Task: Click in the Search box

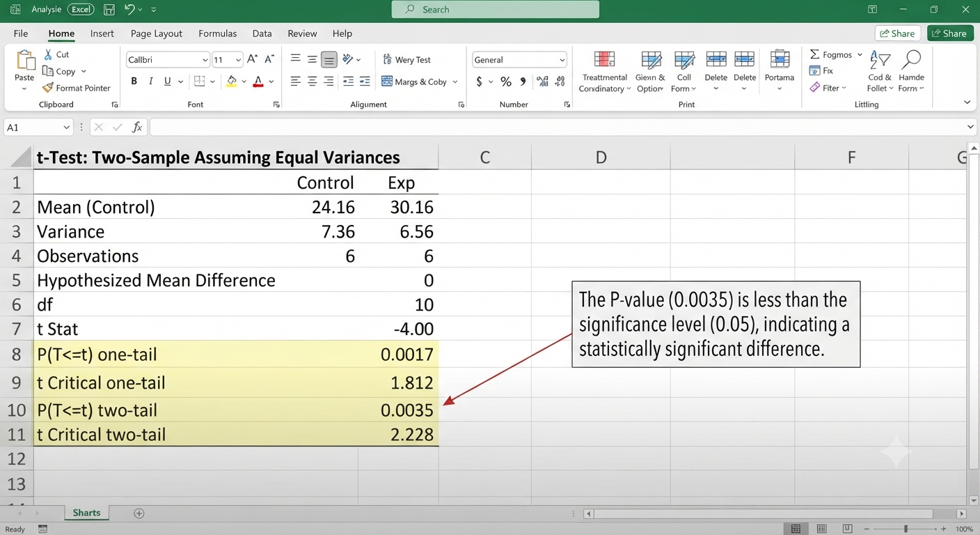Action: [495, 10]
